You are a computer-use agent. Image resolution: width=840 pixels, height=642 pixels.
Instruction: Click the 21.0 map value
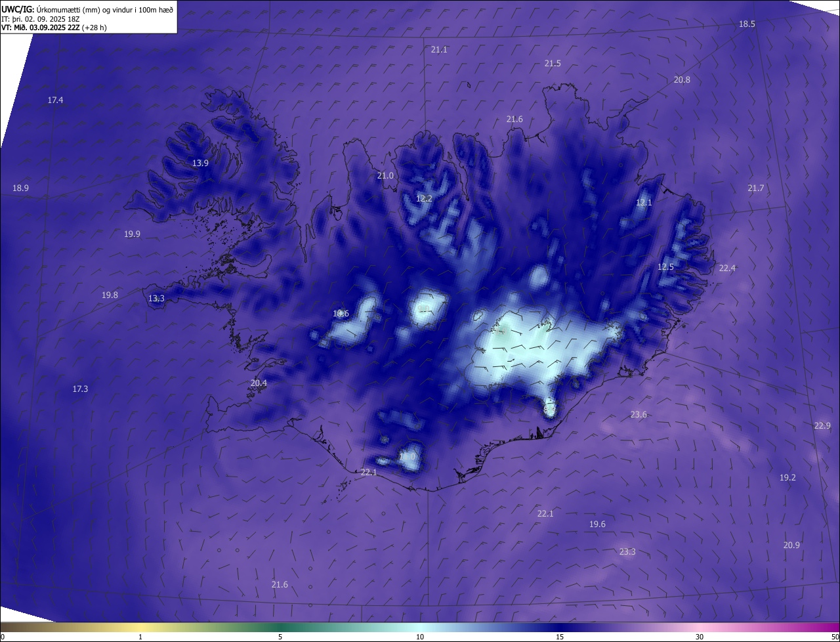tap(385, 175)
